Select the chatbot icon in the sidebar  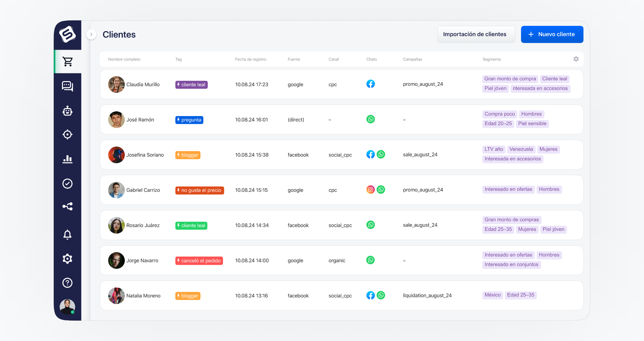pos(67,111)
